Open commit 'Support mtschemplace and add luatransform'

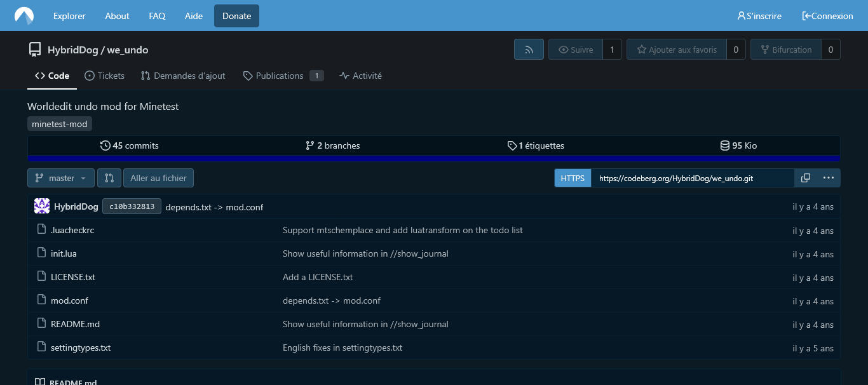403,230
